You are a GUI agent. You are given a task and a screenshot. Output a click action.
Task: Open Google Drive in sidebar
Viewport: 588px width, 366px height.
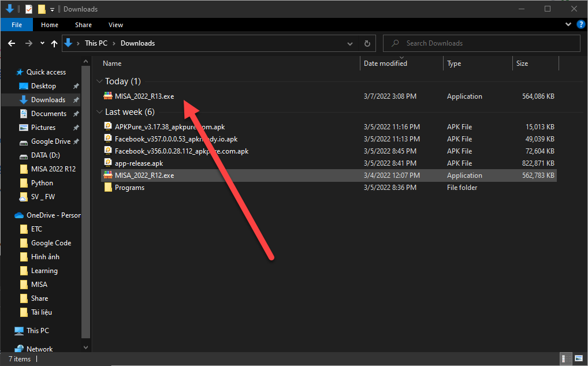coord(44,141)
